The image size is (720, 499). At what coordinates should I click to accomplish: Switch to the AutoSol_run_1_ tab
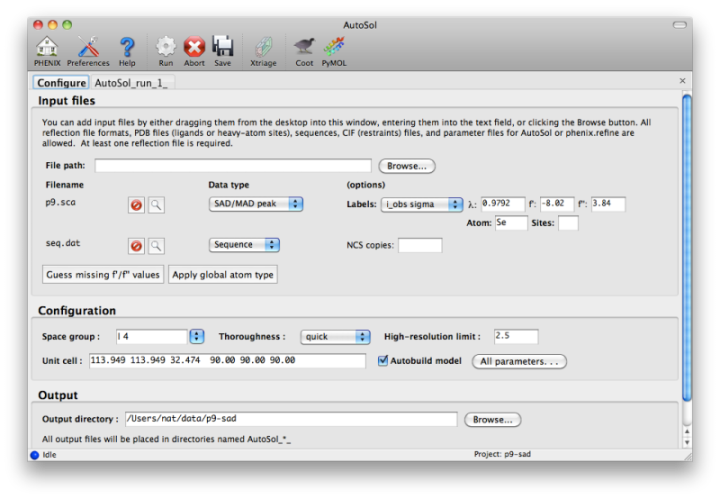pos(131,82)
